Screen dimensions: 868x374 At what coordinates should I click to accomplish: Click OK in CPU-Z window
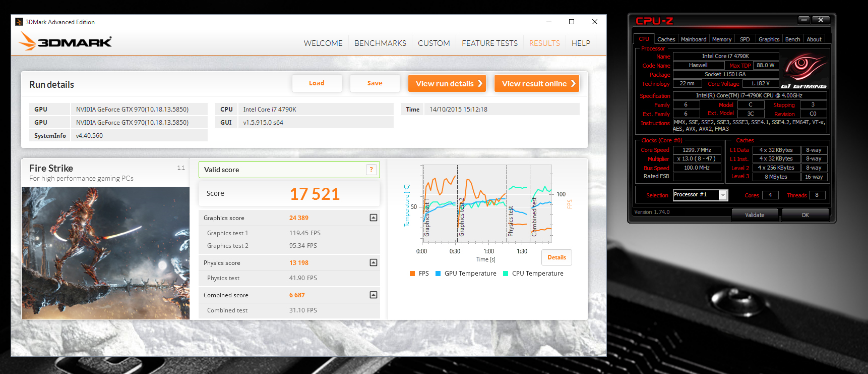pos(805,215)
